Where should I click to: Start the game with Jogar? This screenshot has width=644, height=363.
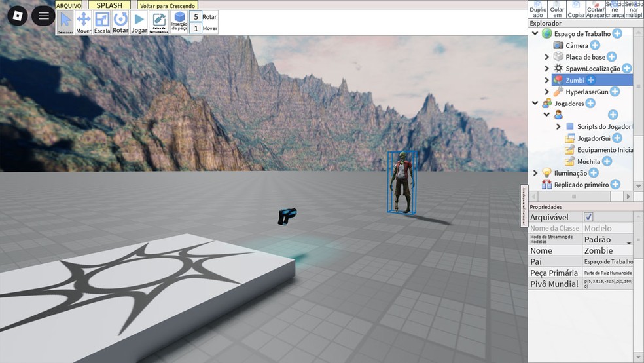[139, 23]
